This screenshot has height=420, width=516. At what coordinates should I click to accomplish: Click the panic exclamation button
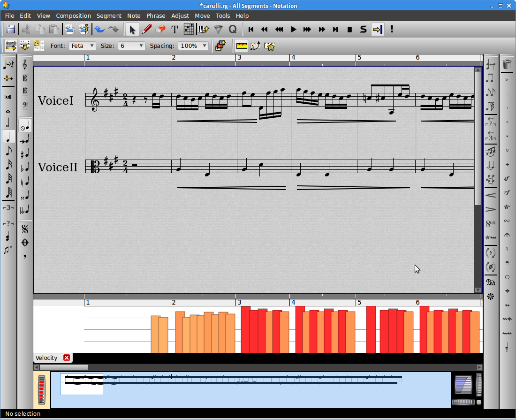click(392, 29)
